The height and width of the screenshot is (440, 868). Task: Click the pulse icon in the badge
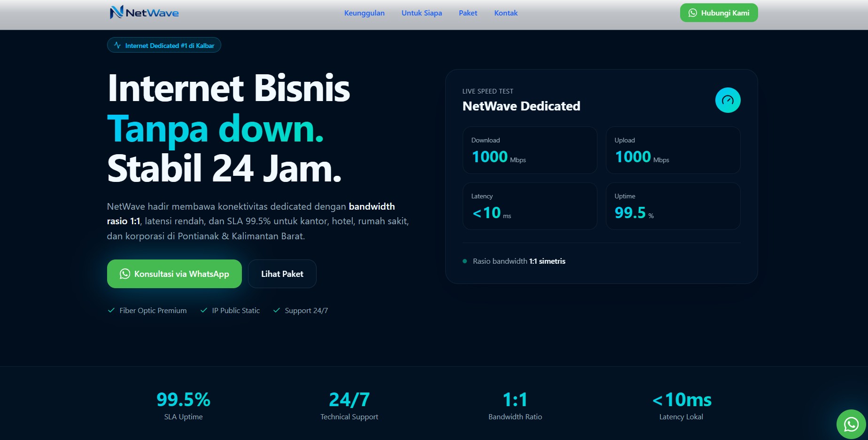(117, 45)
